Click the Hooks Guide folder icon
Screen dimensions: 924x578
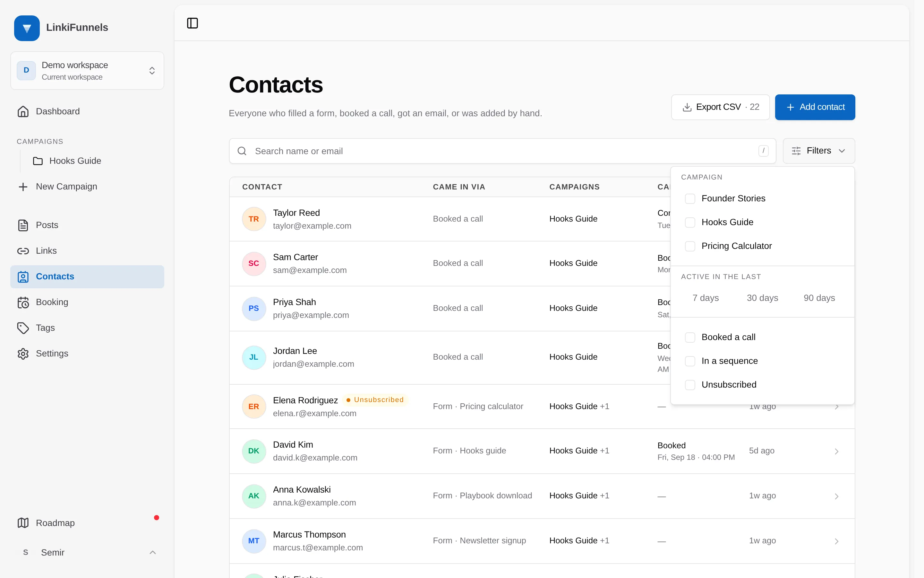tap(38, 161)
